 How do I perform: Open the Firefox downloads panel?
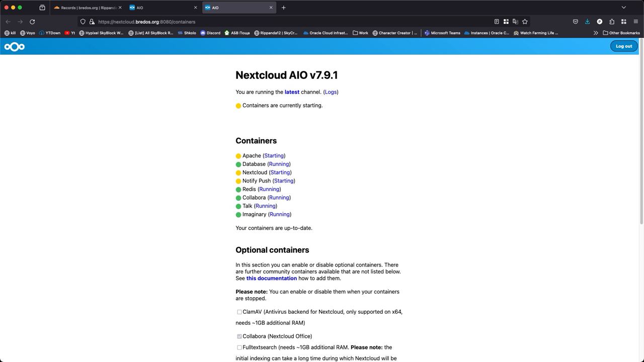click(587, 22)
